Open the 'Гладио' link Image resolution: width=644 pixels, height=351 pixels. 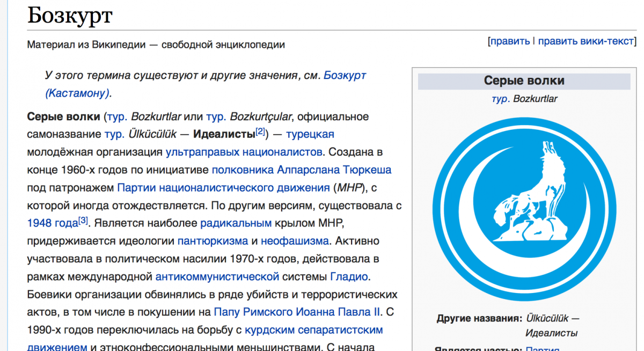pyautogui.click(x=349, y=277)
